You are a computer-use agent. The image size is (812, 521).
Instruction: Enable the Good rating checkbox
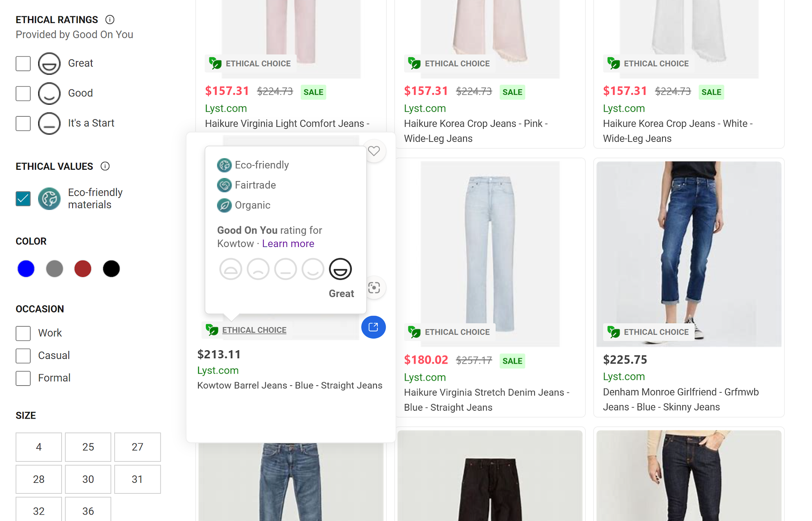tap(23, 93)
